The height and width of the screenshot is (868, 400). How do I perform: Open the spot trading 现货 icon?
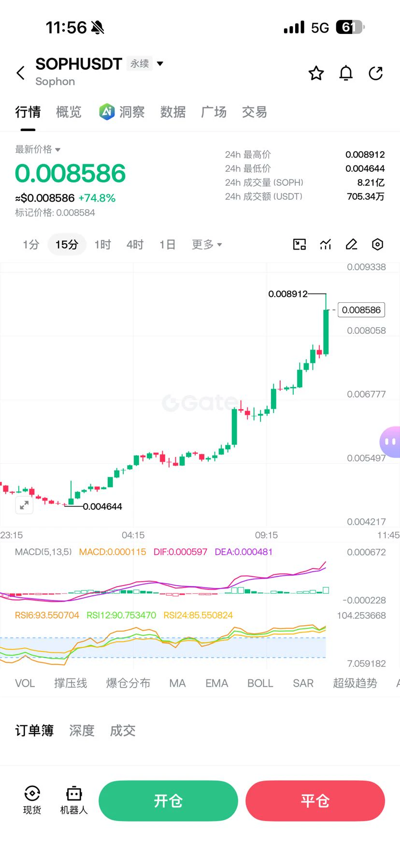[32, 800]
